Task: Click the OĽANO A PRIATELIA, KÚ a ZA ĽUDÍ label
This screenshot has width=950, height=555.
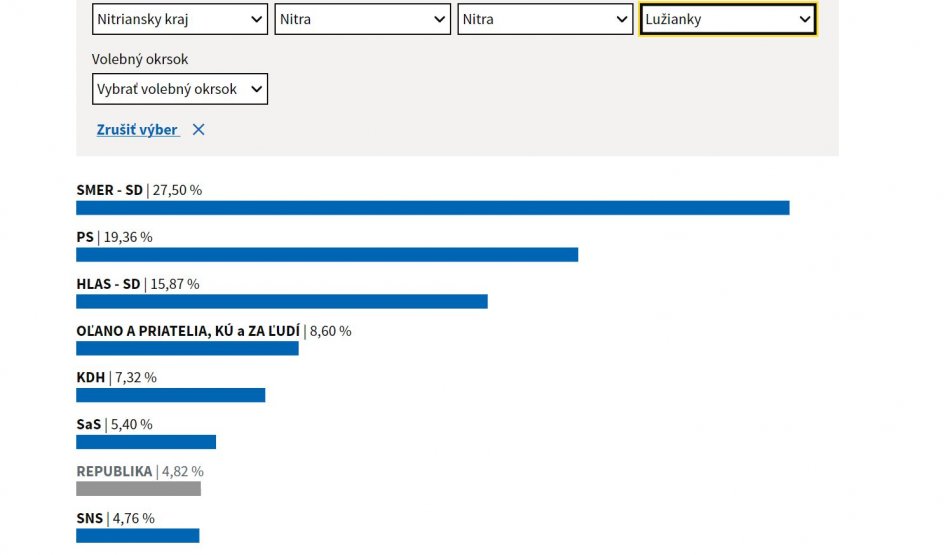Action: [188, 331]
